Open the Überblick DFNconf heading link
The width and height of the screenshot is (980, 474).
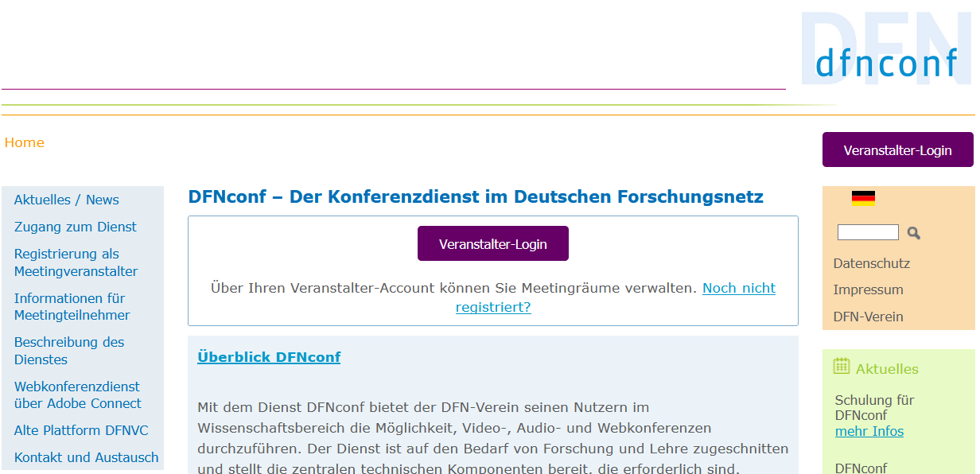point(269,357)
